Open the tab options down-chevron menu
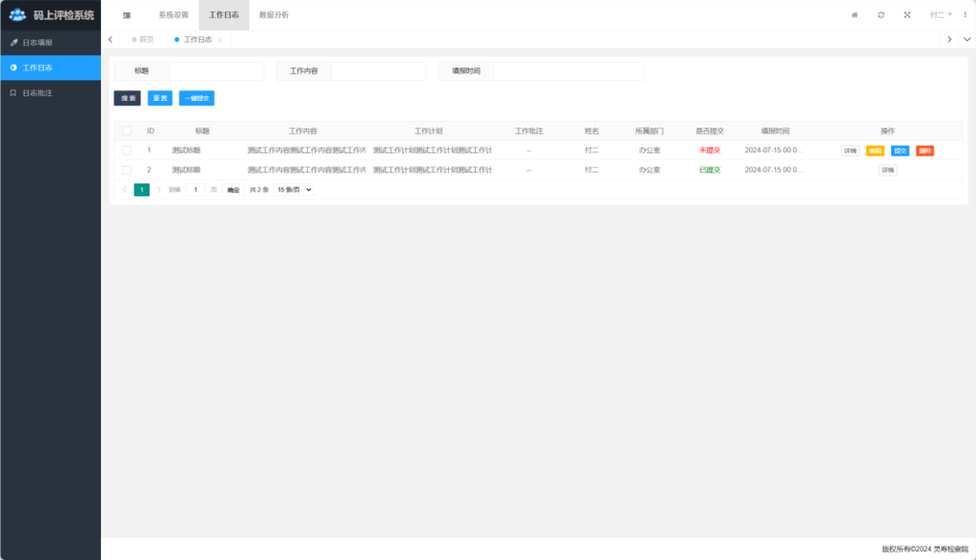The image size is (976, 560). pos(967,39)
